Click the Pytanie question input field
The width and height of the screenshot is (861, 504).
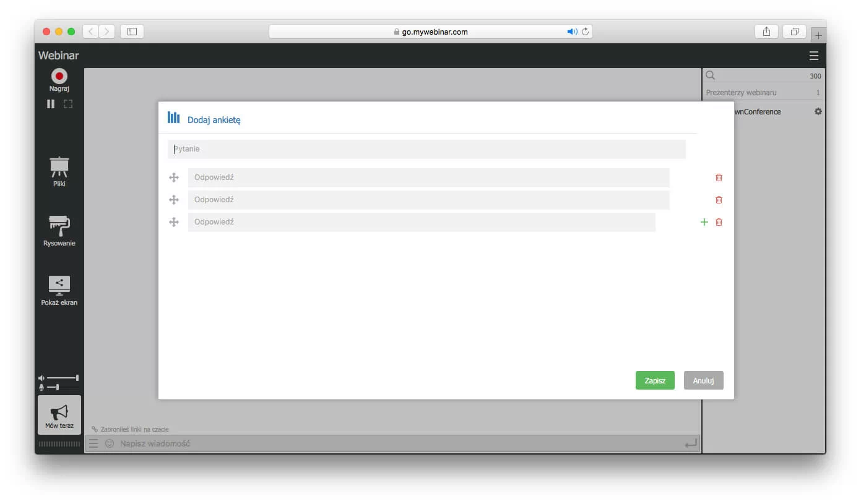click(426, 149)
